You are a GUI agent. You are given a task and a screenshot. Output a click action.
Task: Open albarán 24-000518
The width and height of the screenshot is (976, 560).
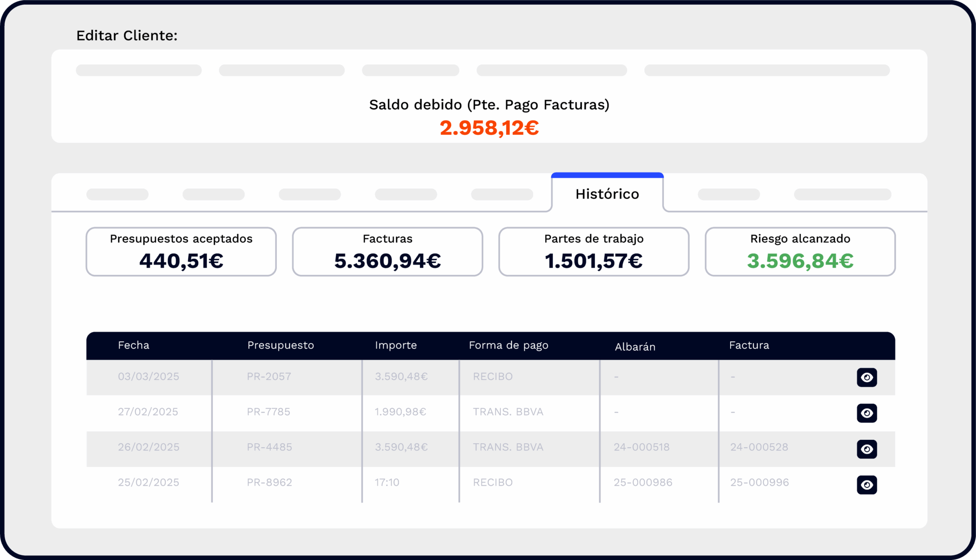point(641,447)
